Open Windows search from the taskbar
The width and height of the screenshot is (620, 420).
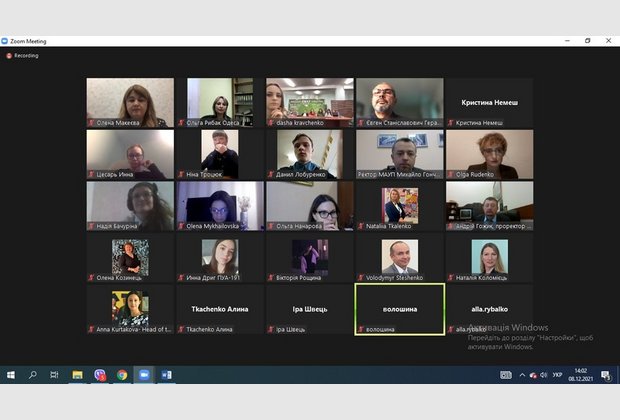(x=33, y=375)
